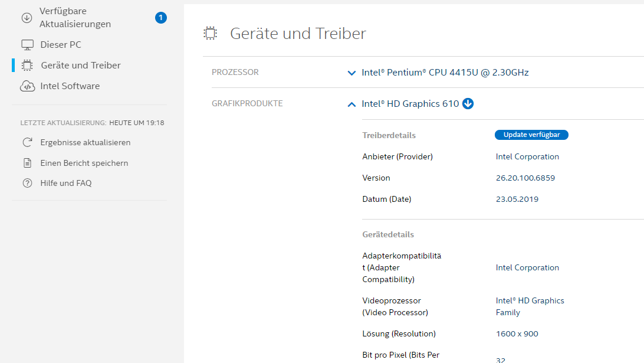The height and width of the screenshot is (363, 644).
Task: Click the blue download arrow next to HD Graphics 610
Action: [468, 104]
